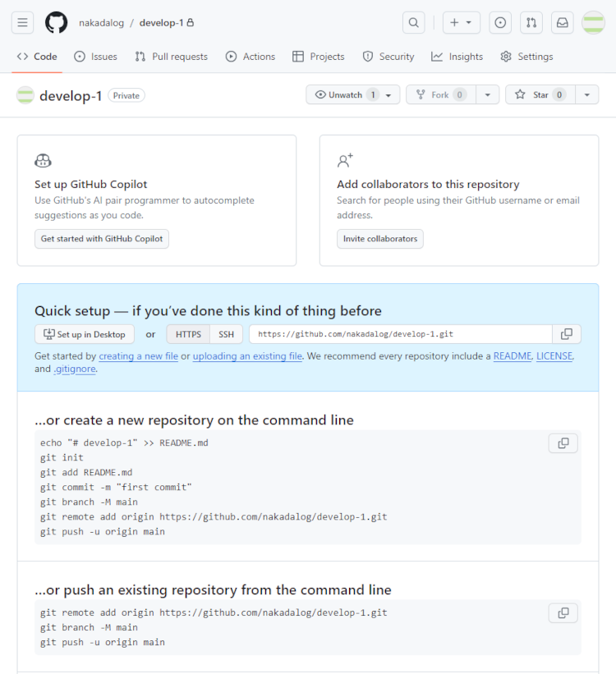Click the repository URL text field
The height and width of the screenshot is (674, 616).
[400, 334]
